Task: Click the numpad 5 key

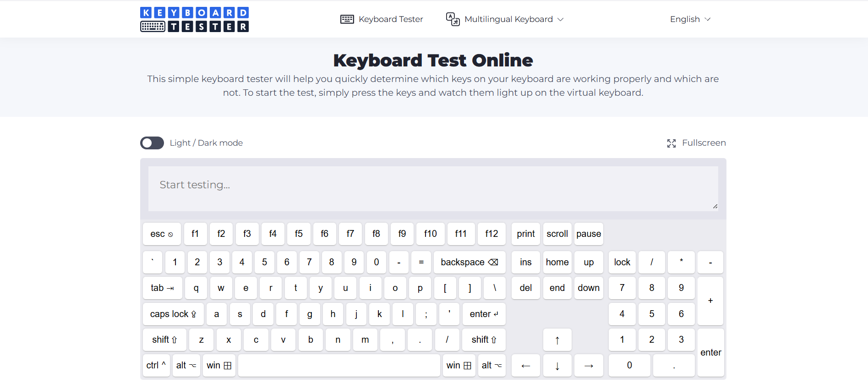Action: [x=652, y=314]
